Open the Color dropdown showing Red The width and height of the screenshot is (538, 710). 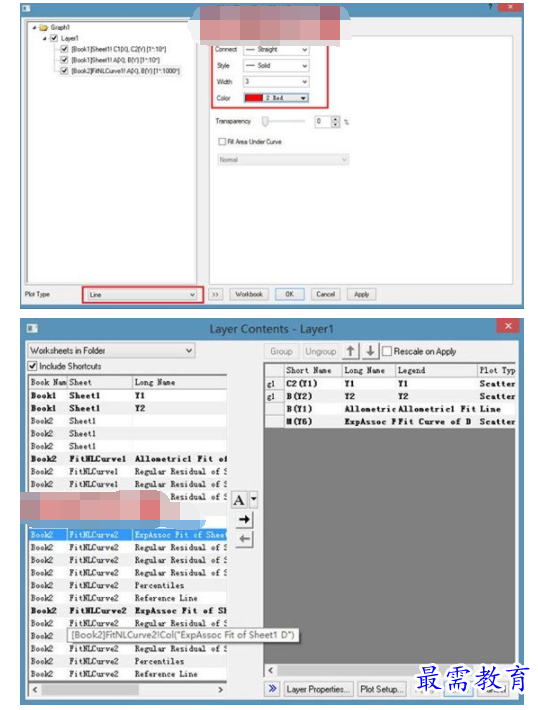click(x=276, y=98)
